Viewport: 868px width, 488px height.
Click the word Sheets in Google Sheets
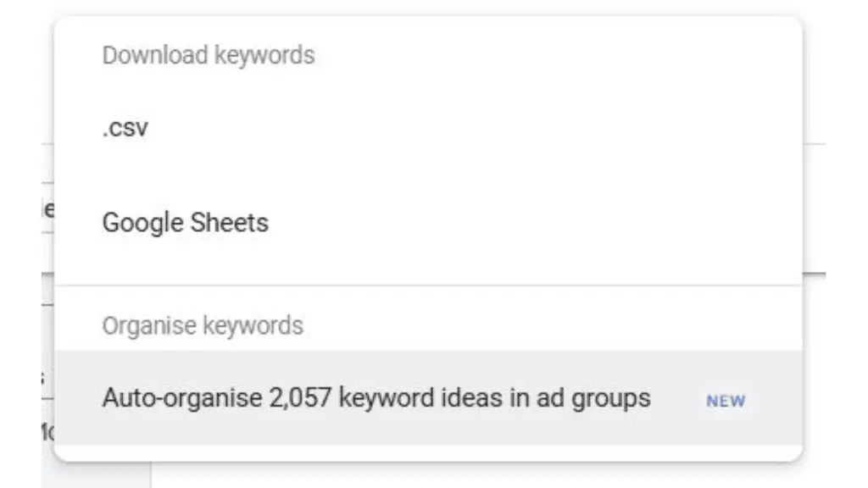pyautogui.click(x=230, y=223)
